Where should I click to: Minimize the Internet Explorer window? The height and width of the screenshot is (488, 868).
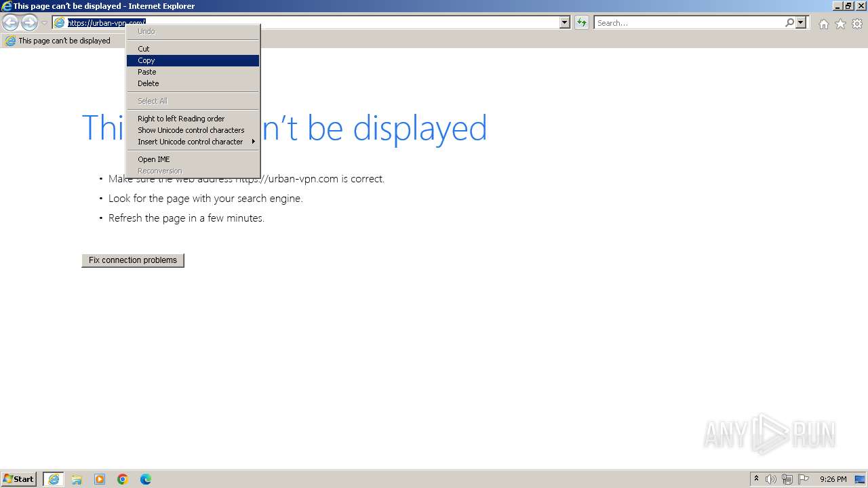837,6
